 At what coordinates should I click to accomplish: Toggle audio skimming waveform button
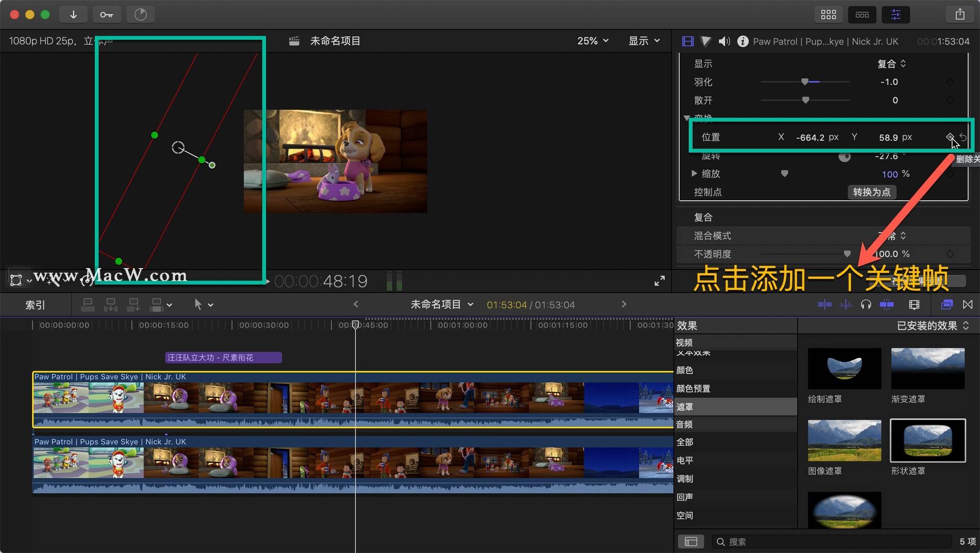pos(845,305)
